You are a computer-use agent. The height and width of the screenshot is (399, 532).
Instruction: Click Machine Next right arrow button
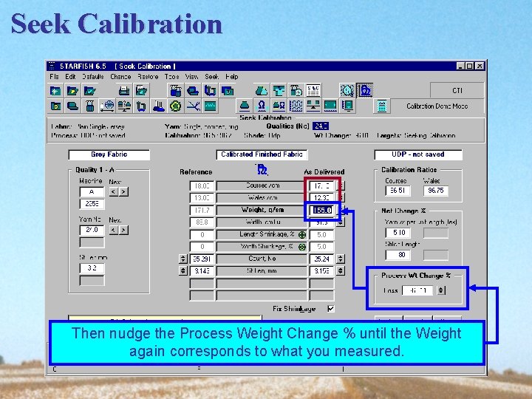point(123,192)
